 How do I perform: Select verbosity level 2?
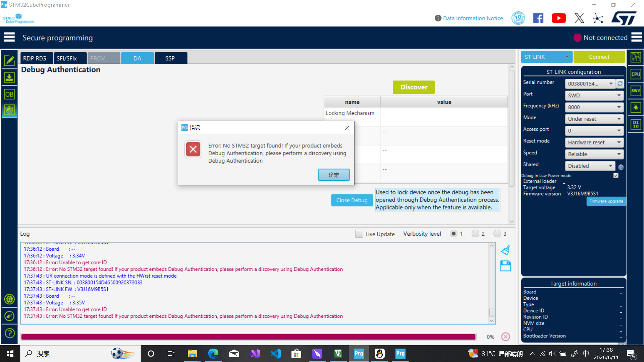point(475,234)
